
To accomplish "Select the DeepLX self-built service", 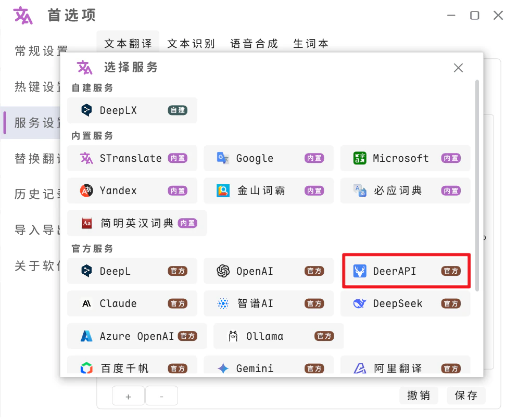I will (x=132, y=110).
